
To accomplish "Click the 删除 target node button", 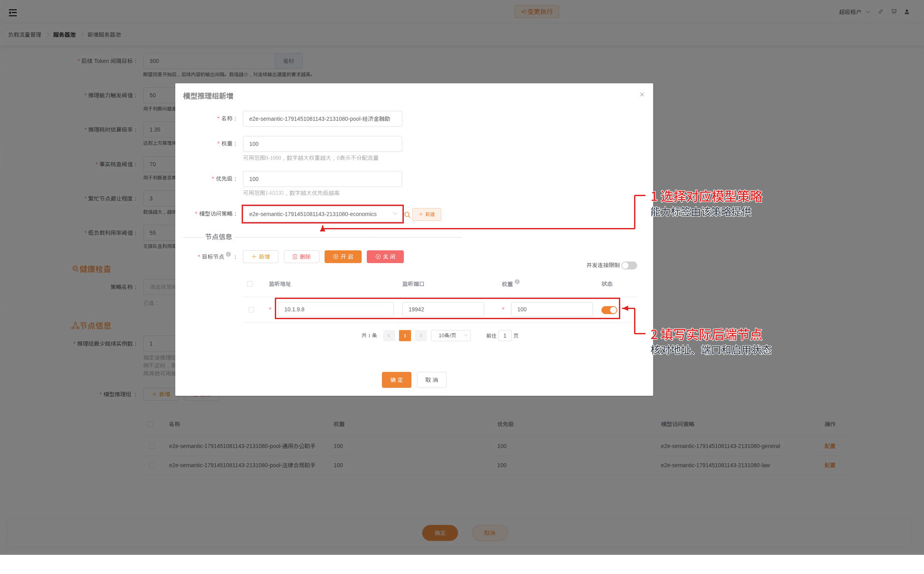I will coord(302,257).
